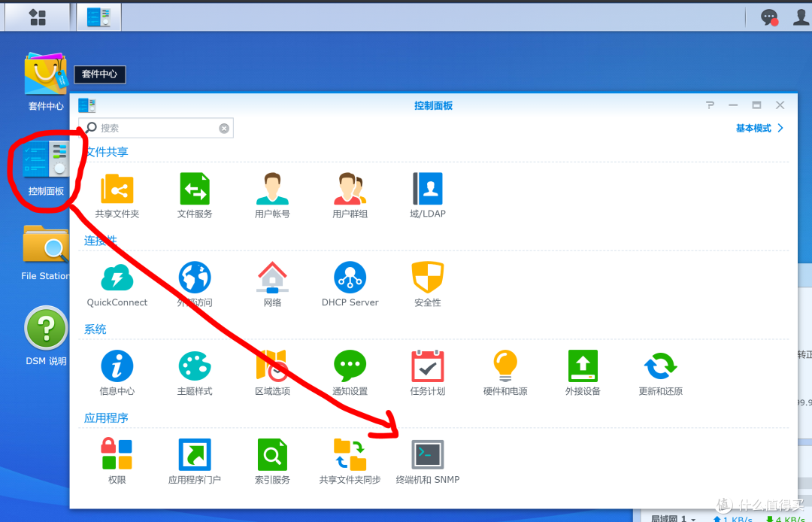Open the DSM main menu grid icon
Image resolution: width=812 pixels, height=522 pixels.
(38, 17)
